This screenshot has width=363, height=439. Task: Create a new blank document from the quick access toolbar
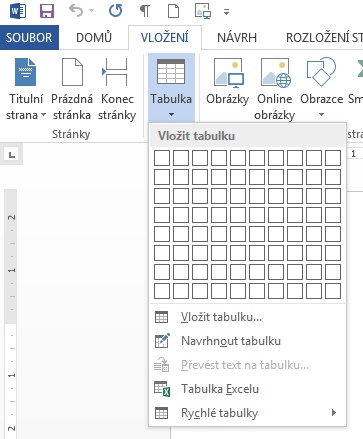pos(173,11)
